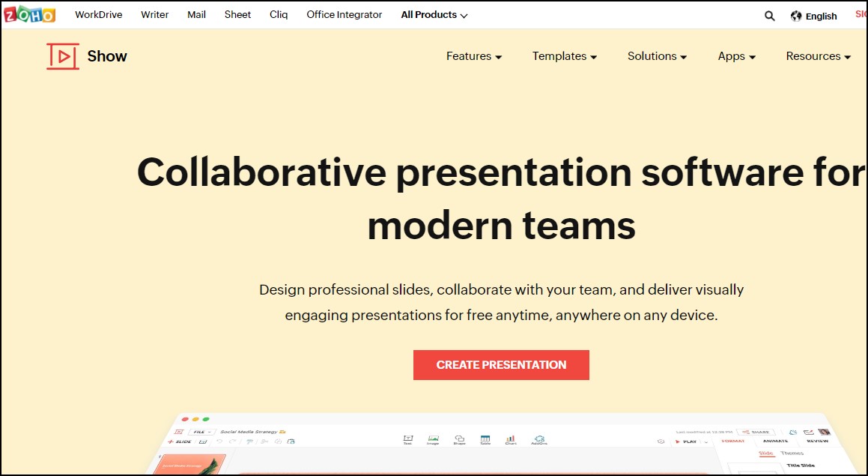Expand the Resources dropdown menu
The image size is (868, 476).
[x=818, y=56]
